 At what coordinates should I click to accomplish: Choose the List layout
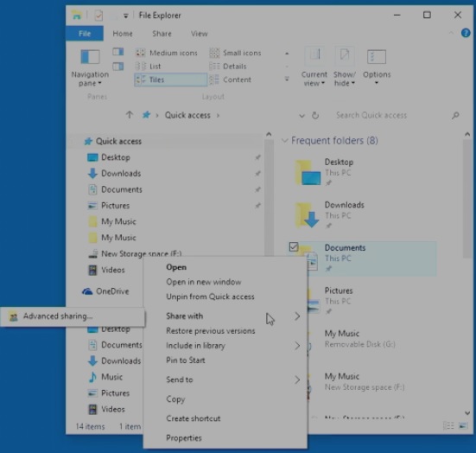[148, 67]
